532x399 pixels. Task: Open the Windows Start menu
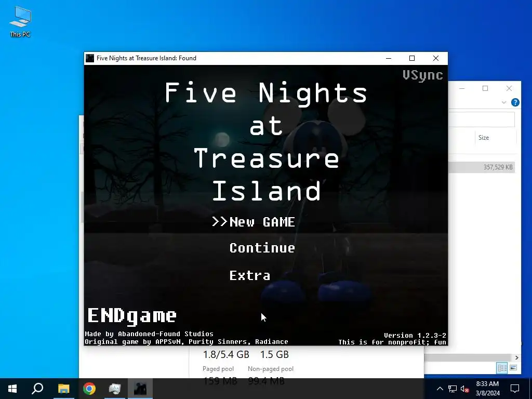pyautogui.click(x=12, y=389)
